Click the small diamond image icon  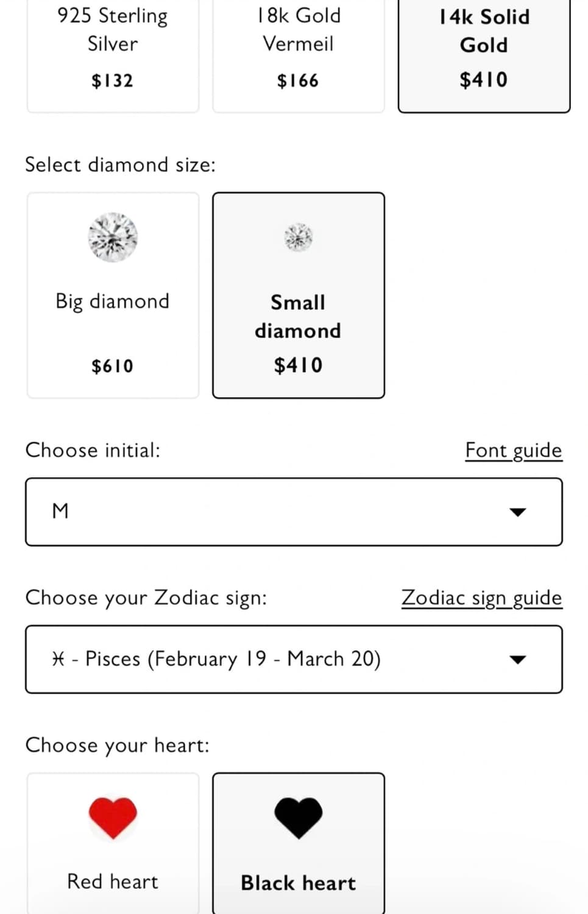click(x=298, y=237)
